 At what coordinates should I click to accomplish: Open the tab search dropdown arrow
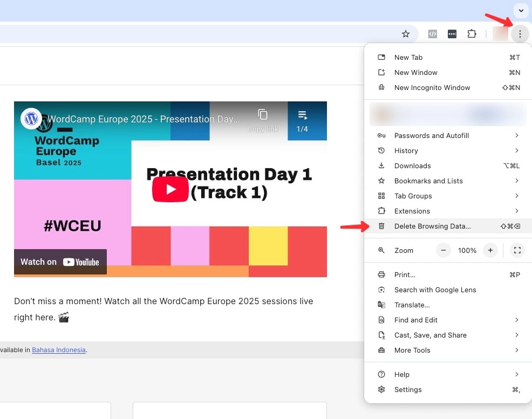(x=521, y=10)
